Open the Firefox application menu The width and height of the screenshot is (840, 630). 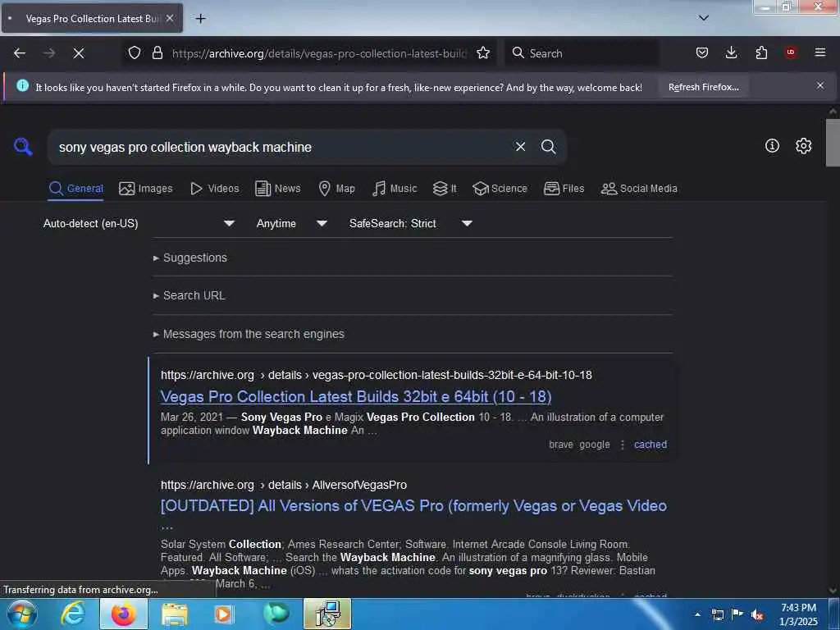[x=819, y=53]
